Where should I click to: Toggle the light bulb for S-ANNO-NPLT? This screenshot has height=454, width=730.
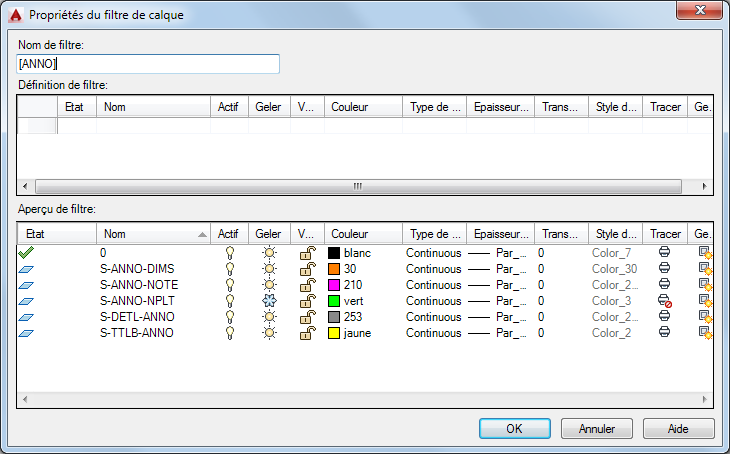tap(230, 301)
